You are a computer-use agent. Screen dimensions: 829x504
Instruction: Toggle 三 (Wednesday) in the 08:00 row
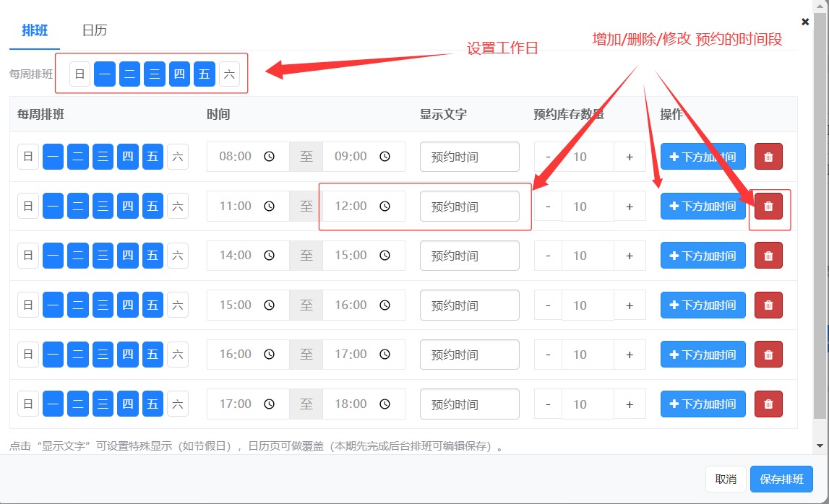(103, 157)
